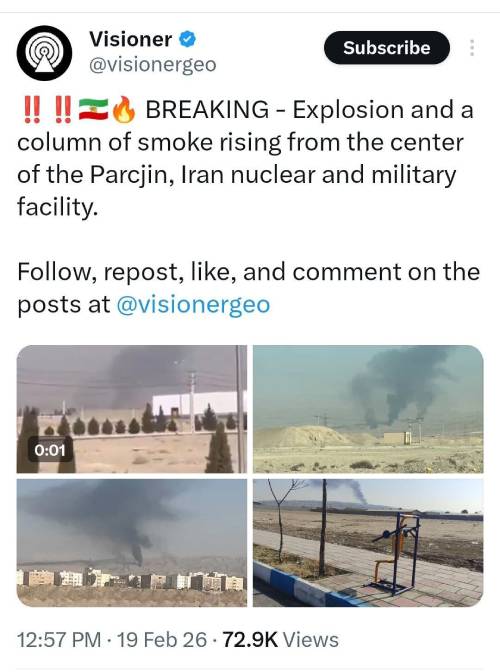Click the Iran flag emoji

click(93, 109)
